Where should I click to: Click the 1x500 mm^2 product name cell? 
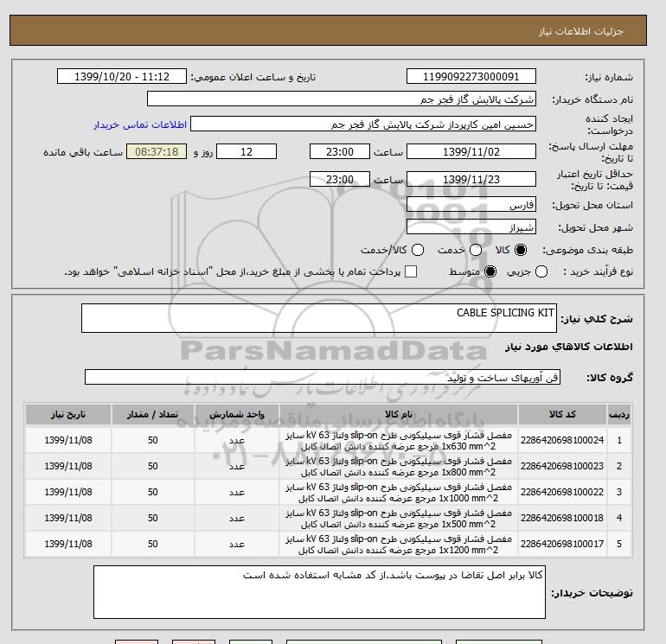tap(399, 519)
